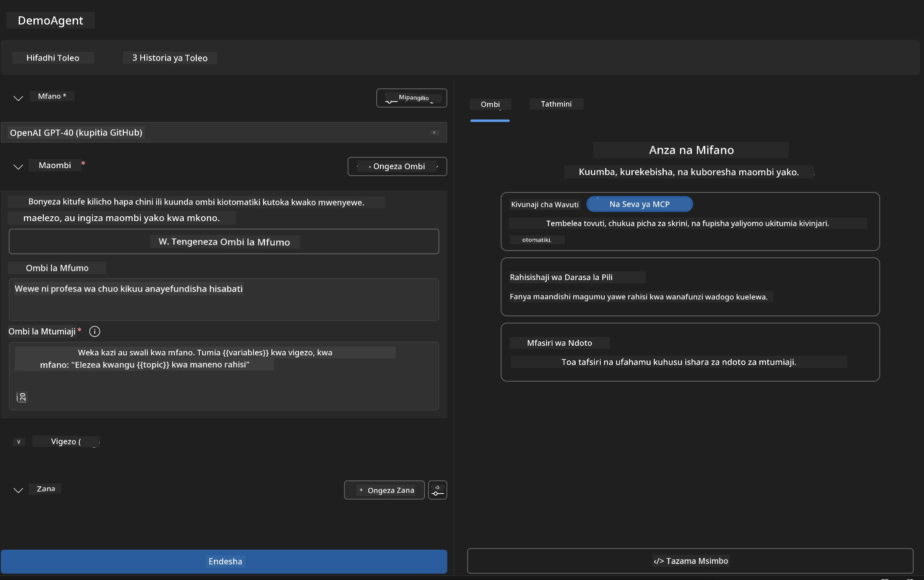This screenshot has height=580, width=924.
Task: Click the info icon beside Ombi la Mtumiaji
Action: (x=94, y=331)
